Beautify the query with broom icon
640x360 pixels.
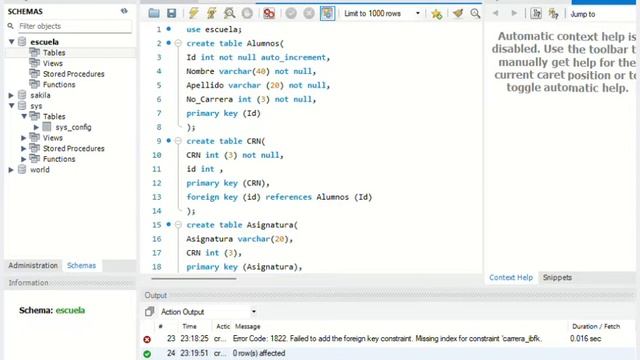[x=458, y=13]
